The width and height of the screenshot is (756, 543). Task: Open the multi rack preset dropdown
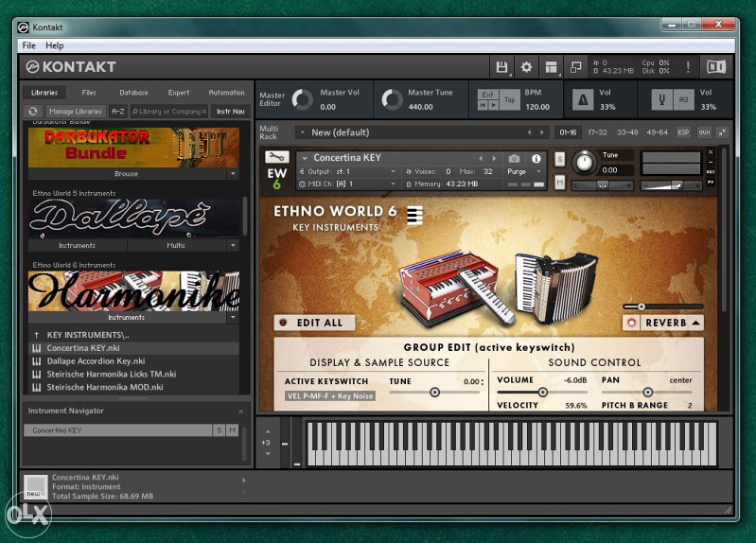coord(302,132)
